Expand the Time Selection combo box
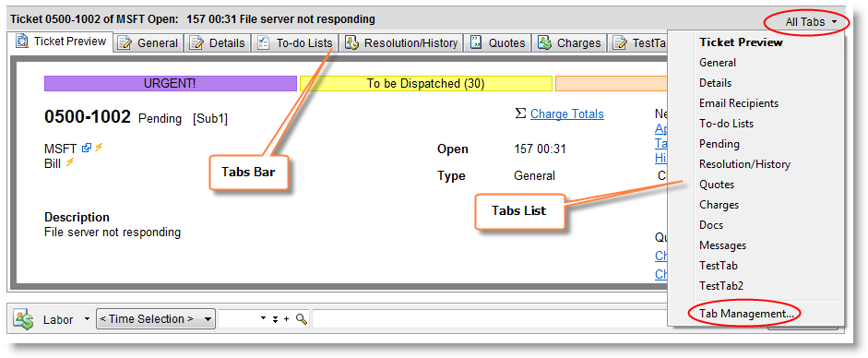The width and height of the screenshot is (868, 358). pyautogui.click(x=155, y=318)
